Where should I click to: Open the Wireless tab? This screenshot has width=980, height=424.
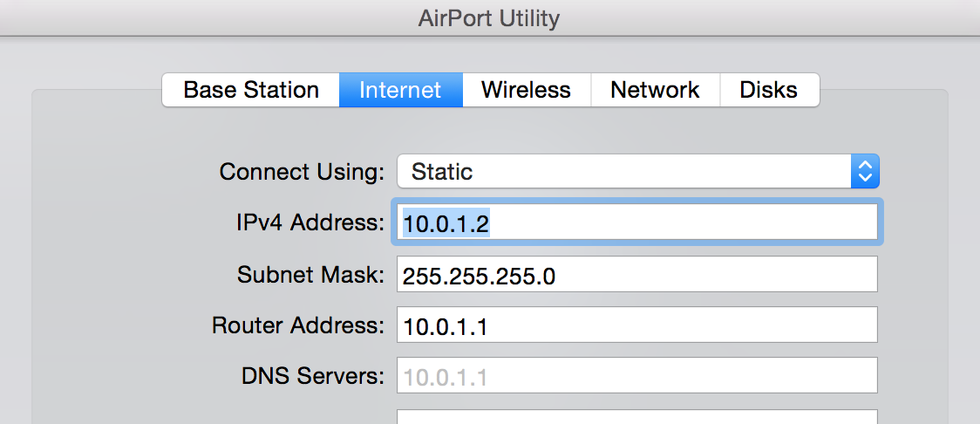tap(526, 90)
